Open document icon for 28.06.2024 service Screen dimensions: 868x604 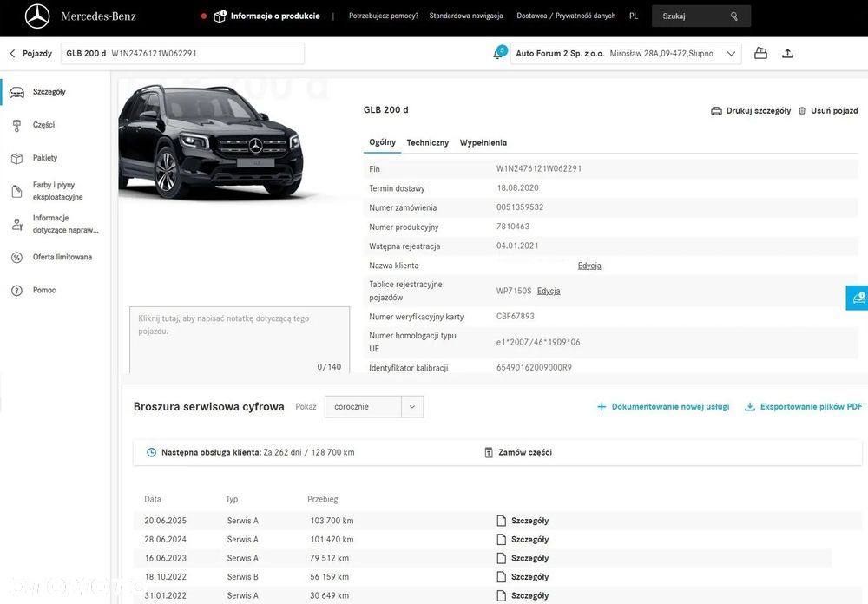pyautogui.click(x=502, y=539)
